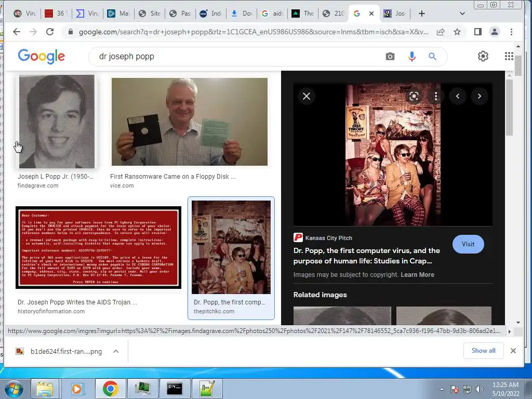Switch to the 'Site' tab
This screenshot has width=532, height=399.
pos(150,14)
